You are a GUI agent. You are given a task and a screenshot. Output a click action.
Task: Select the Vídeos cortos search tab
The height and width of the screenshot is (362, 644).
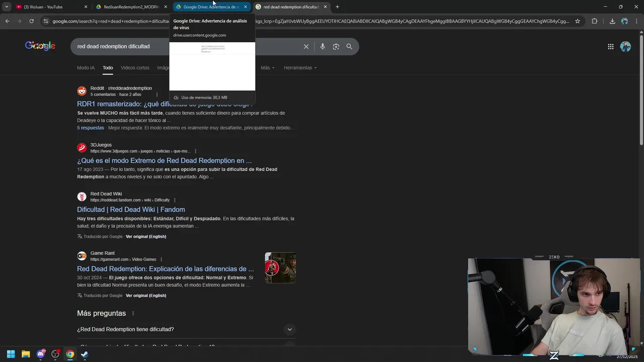[135, 67]
